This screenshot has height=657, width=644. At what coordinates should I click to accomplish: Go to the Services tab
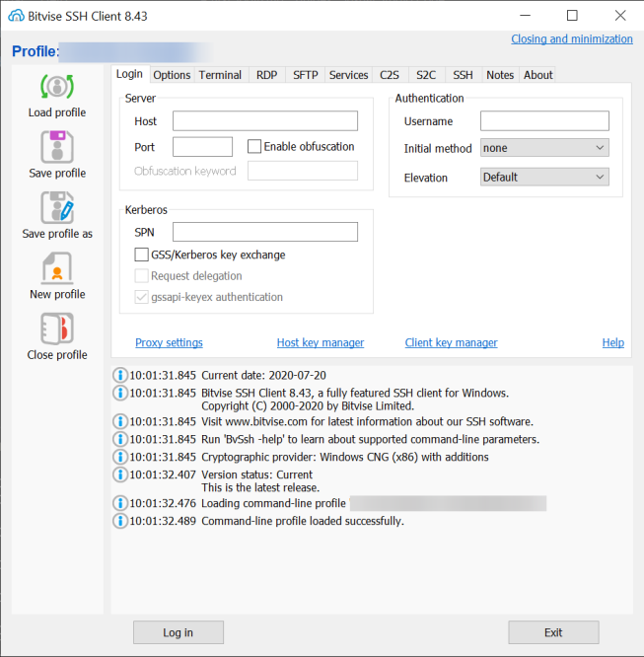click(x=348, y=75)
